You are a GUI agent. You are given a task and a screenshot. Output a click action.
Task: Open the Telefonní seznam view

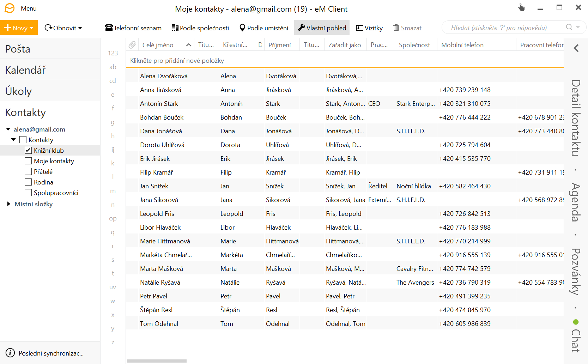click(x=133, y=28)
